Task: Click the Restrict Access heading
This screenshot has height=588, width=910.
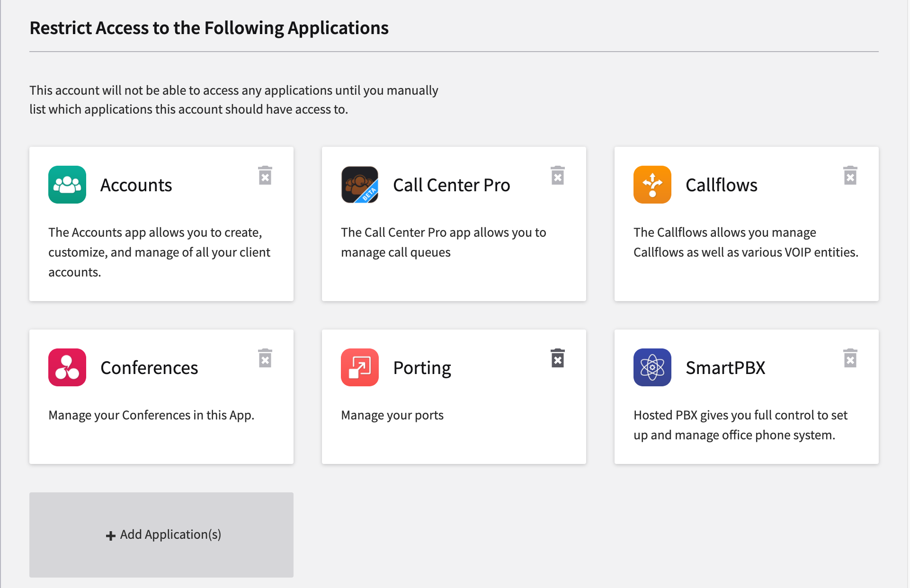Action: click(x=209, y=28)
